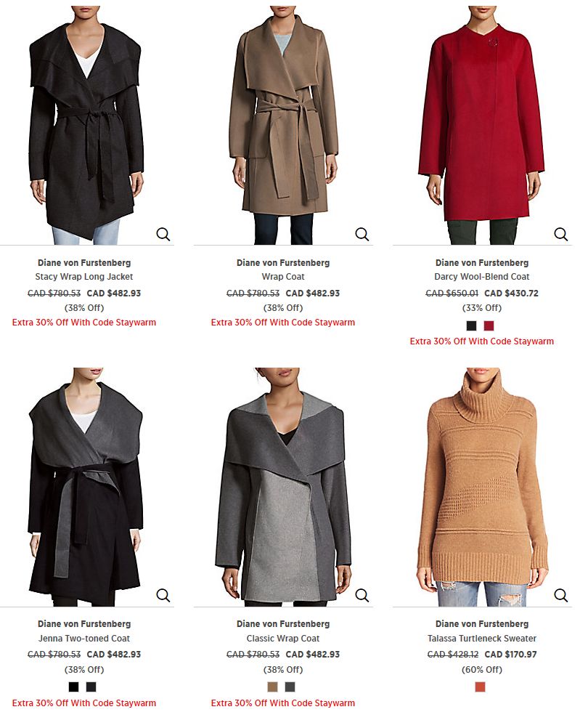Screen dimensions: 588x720
Task: Open Stacy Wrap Long Jacket product link
Action: click(84, 276)
